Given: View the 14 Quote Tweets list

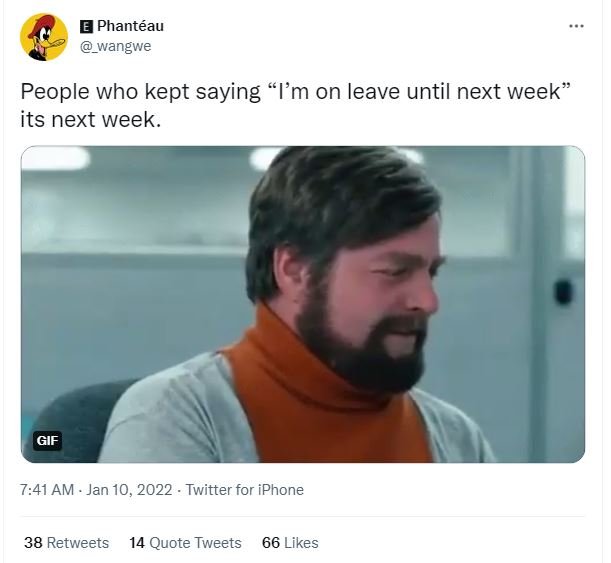Looking at the screenshot, I should coord(185,543).
